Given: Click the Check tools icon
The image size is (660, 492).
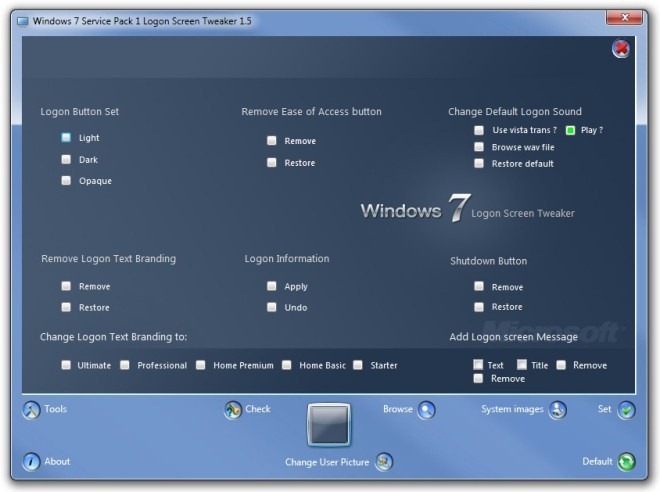Looking at the screenshot, I should tap(233, 410).
